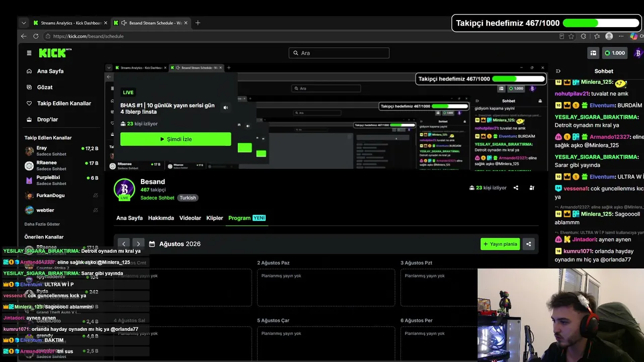
Task: Click Şimdi İzle to watch now
Action: tap(176, 139)
